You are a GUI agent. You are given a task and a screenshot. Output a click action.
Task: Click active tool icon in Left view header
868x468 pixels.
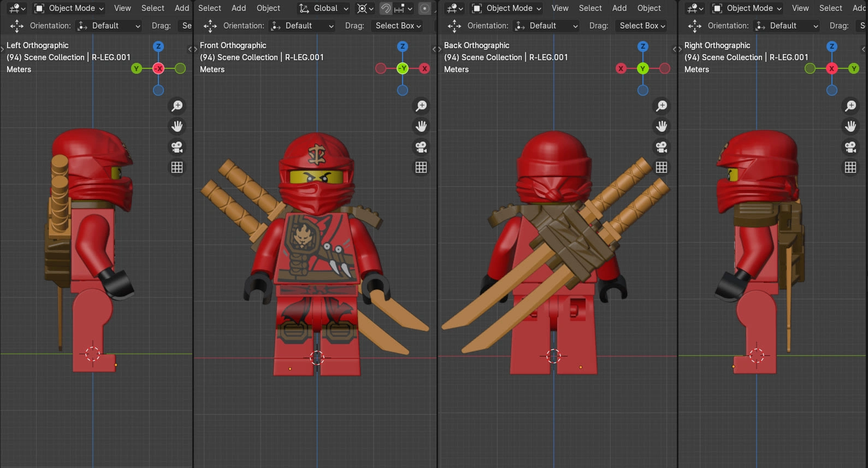(17, 26)
